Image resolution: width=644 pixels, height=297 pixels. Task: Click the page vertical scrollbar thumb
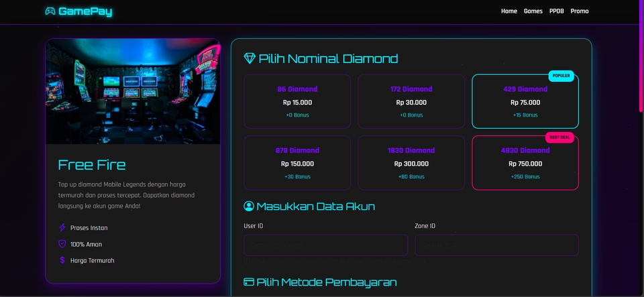641,56
